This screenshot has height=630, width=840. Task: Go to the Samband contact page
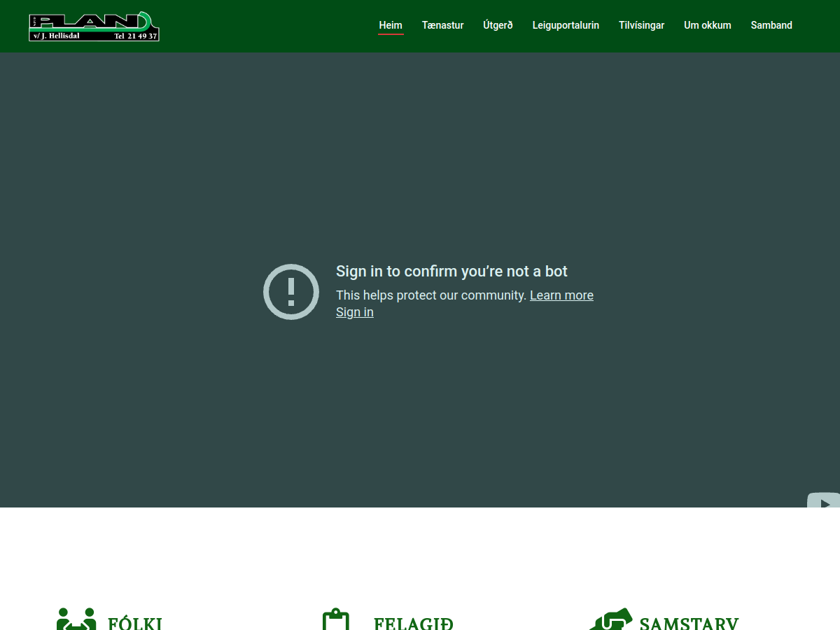[x=771, y=25]
